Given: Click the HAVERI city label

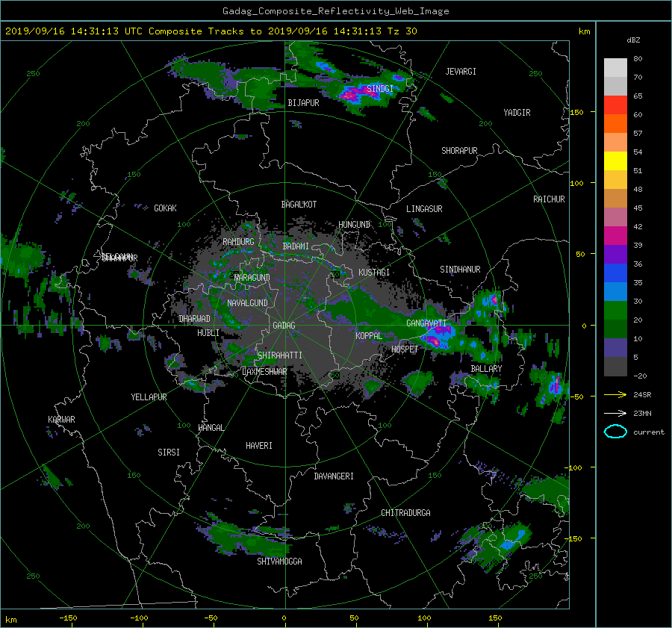Looking at the screenshot, I should (x=259, y=446).
